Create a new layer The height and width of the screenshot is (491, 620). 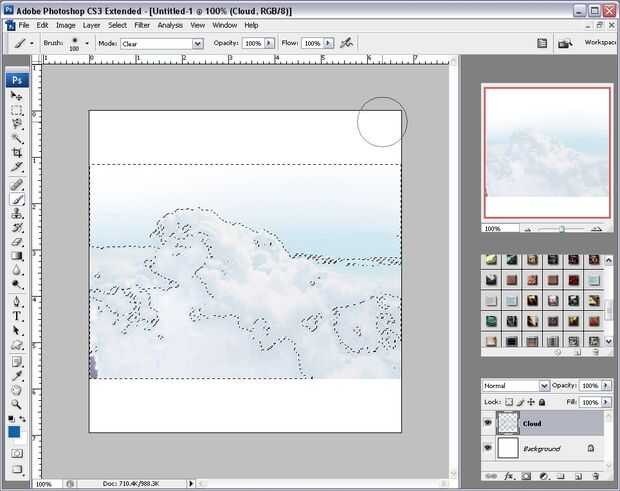(578, 476)
